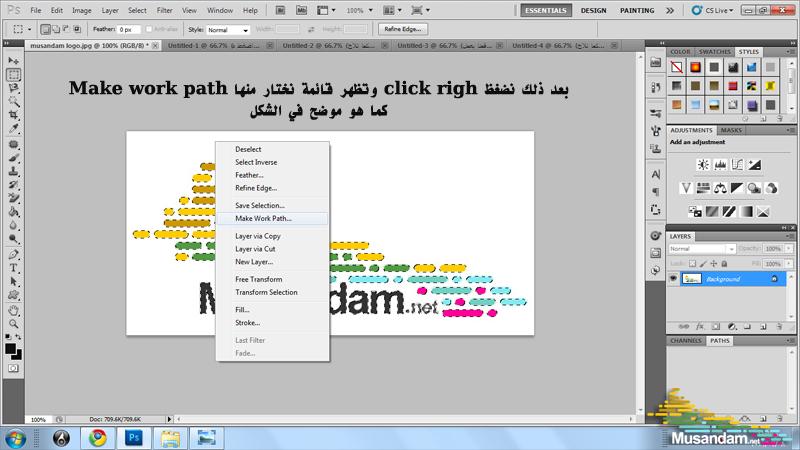800x450 pixels.
Task: Open the Arrange Documents dropdown
Action: point(392,10)
